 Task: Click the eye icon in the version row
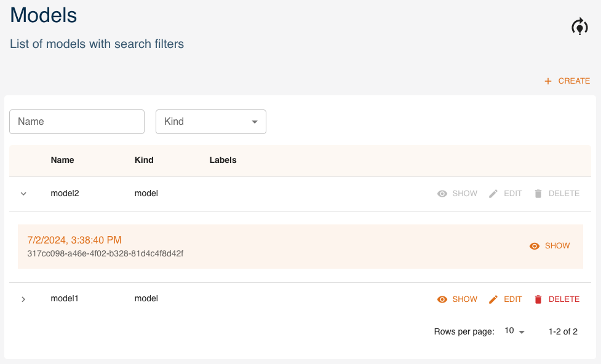535,246
